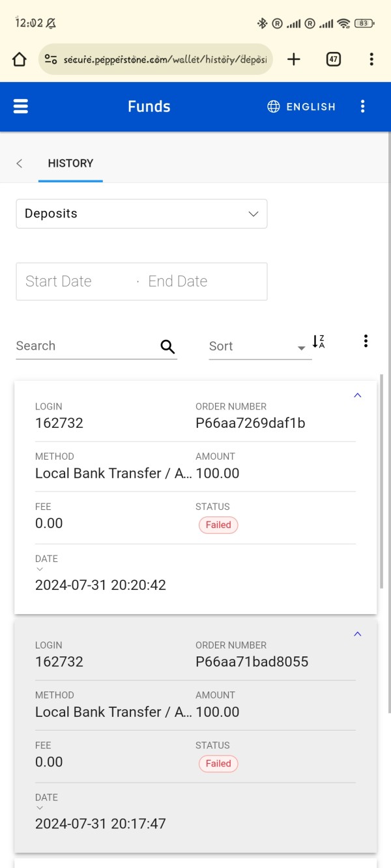Open the Deposits type dropdown
391x868 pixels.
tap(141, 214)
